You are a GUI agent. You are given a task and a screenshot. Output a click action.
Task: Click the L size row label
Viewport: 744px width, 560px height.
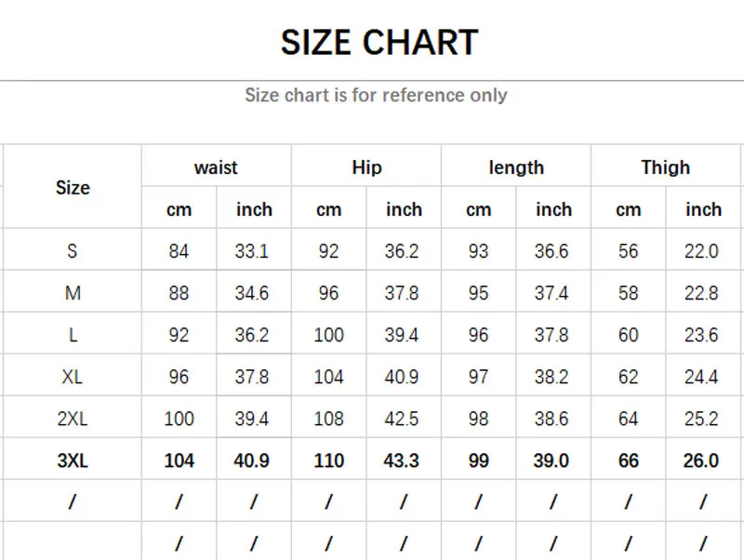click(x=73, y=335)
